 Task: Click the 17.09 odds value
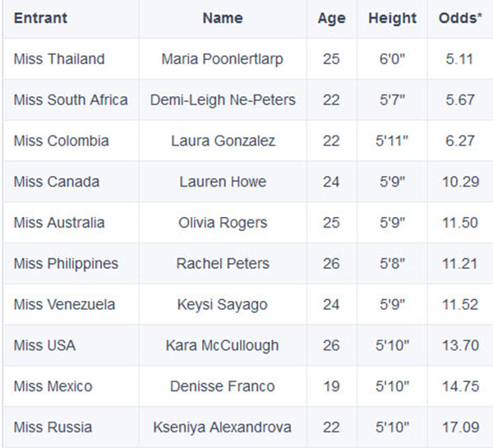click(x=459, y=427)
